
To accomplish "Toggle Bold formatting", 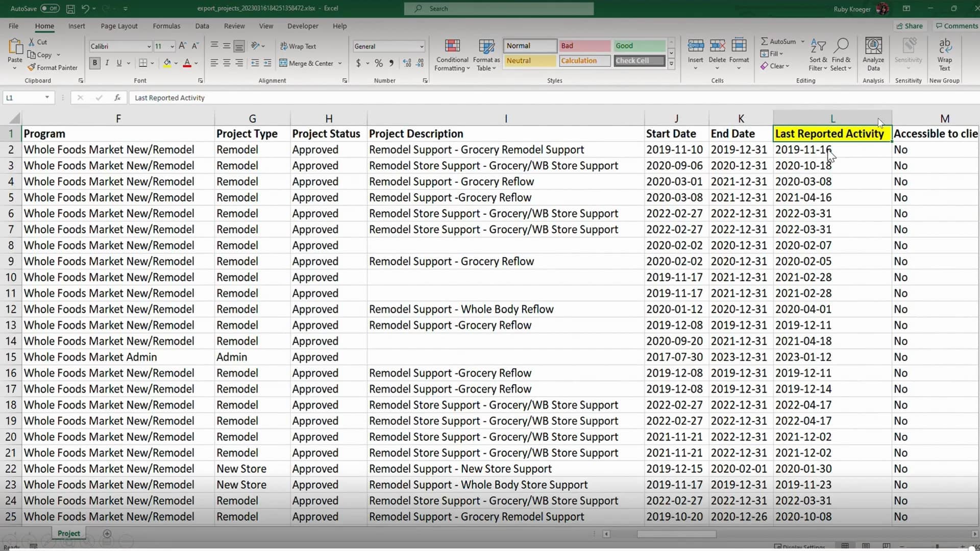I will click(x=94, y=63).
